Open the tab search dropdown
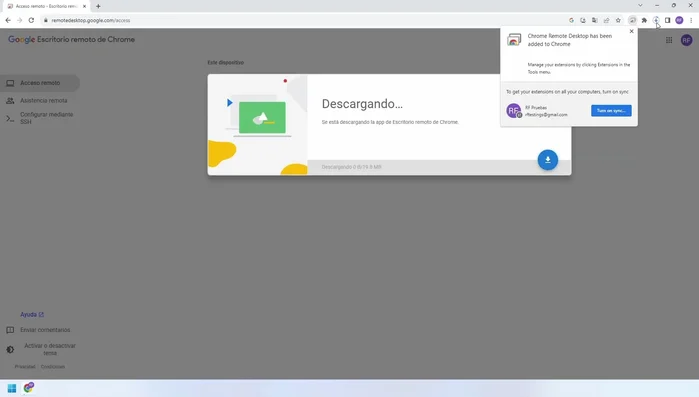This screenshot has width=699, height=397. pyautogui.click(x=640, y=5)
